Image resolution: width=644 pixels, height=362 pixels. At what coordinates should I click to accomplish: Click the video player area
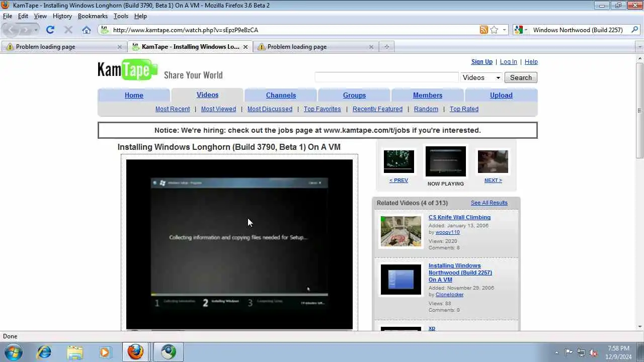(x=239, y=244)
